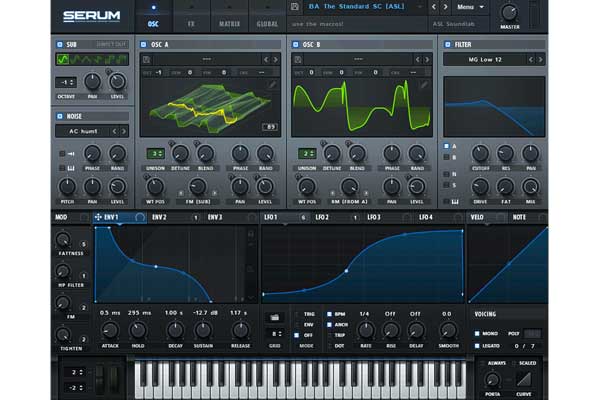Click OSC A WT POS knob
Image resolution: width=600 pixels, height=400 pixels.
click(x=155, y=186)
